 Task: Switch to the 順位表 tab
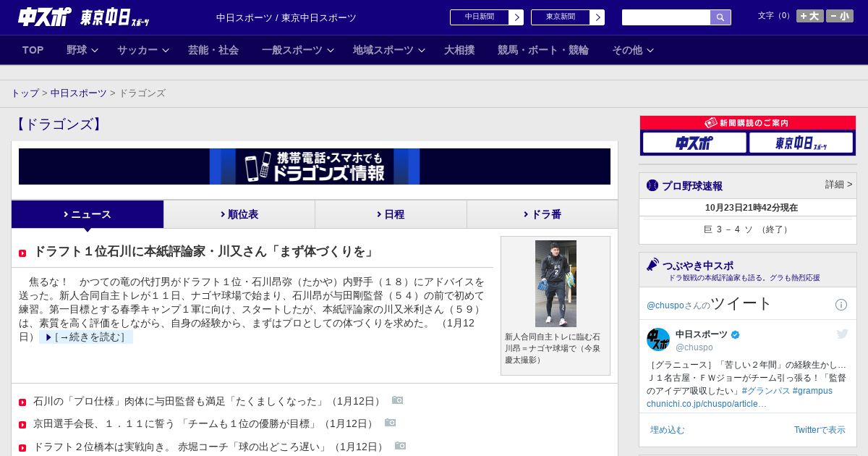coord(239,214)
